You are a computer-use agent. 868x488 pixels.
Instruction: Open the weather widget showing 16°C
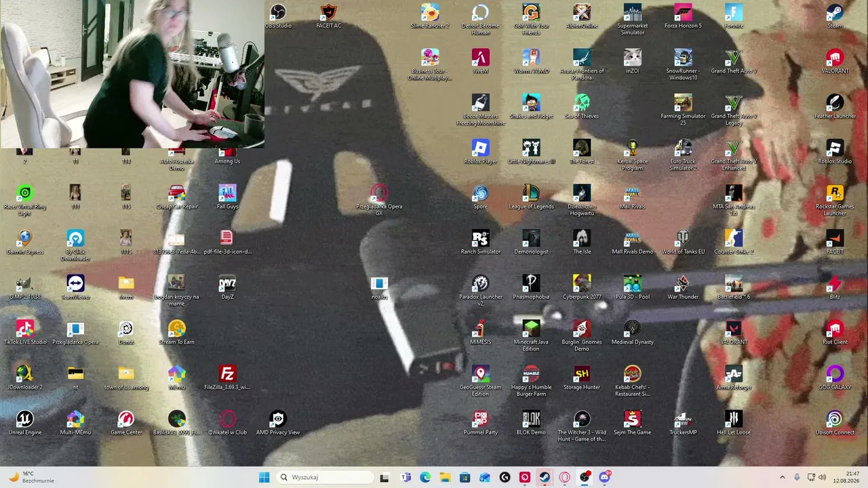point(30,477)
